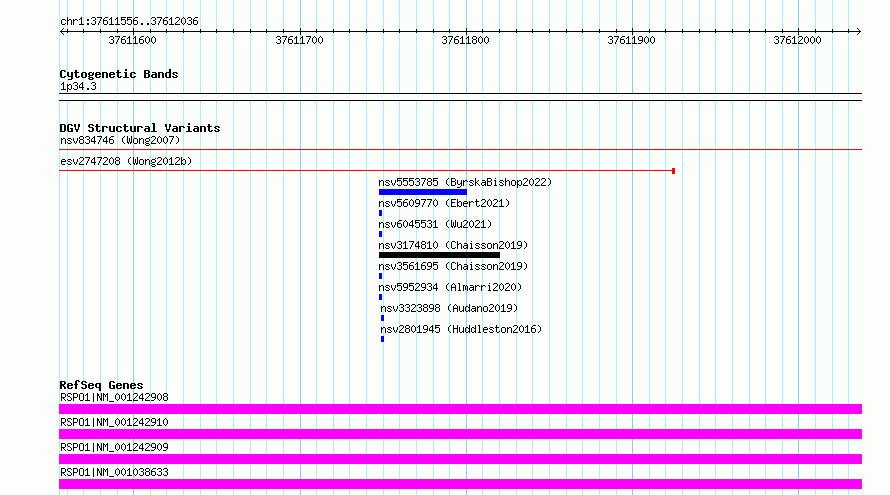The width and height of the screenshot is (890, 495).
Task: Open the RSPO1|NM_001242910 gene label
Action: (114, 422)
